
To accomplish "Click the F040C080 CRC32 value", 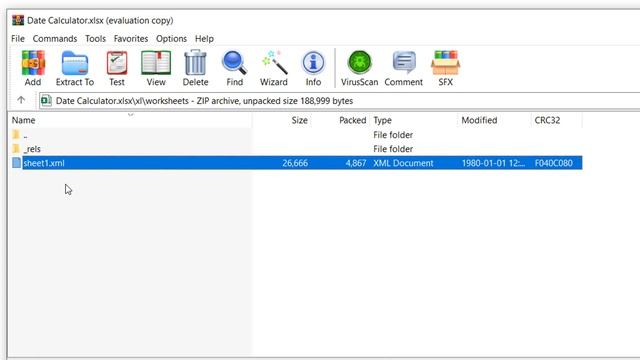I will pos(553,163).
